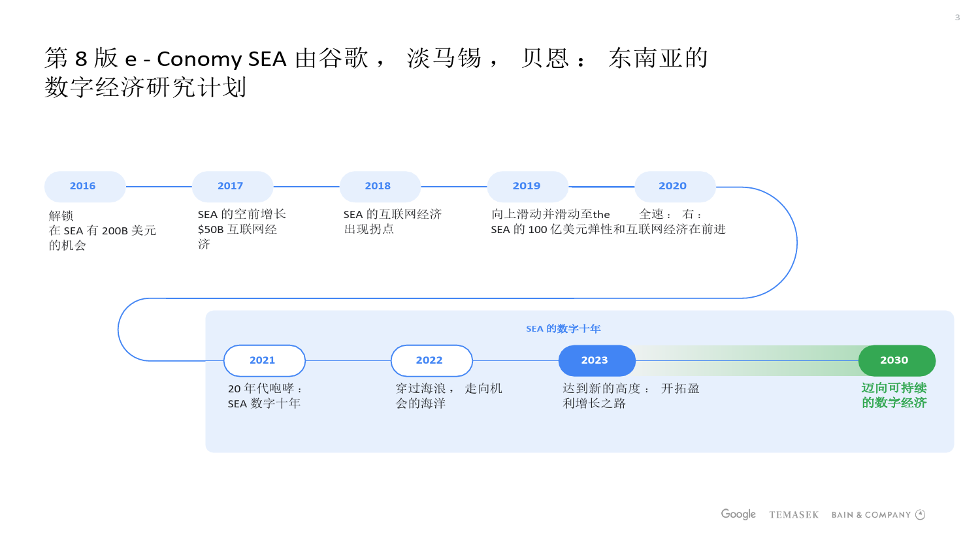Click the text 解锁 under 2016
Viewport: 980px width, 551px height.
pyautogui.click(x=61, y=215)
